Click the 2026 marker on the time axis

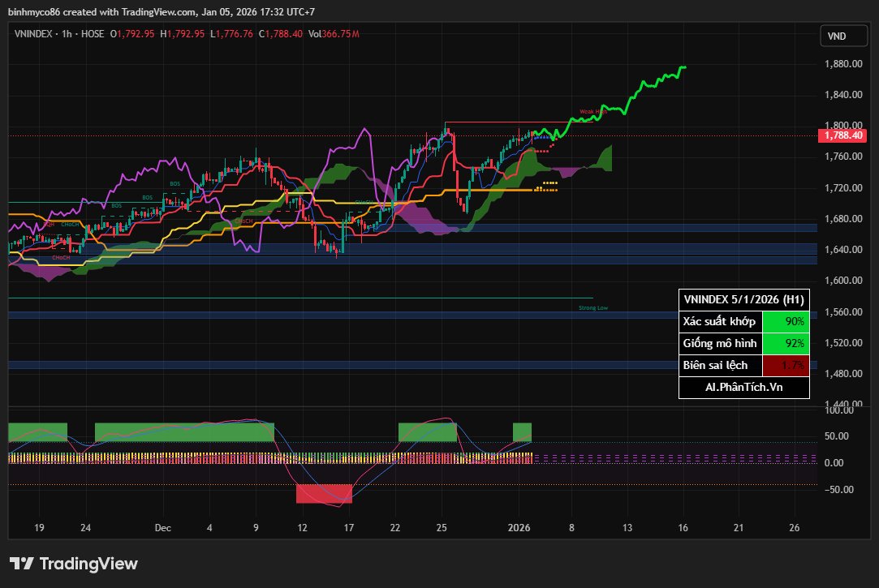pos(519,528)
